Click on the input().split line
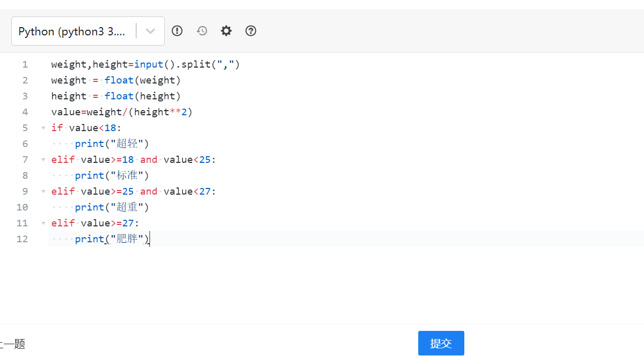Screen dimensions: 644x357 [x=145, y=65]
